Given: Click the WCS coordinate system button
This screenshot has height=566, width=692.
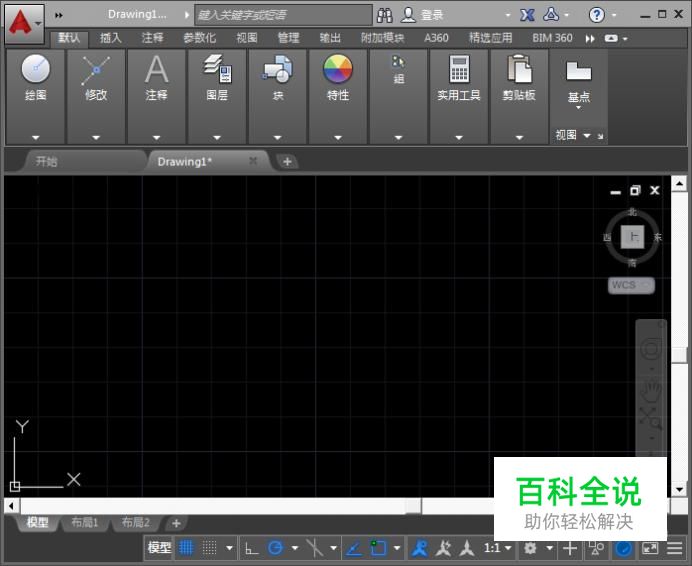Looking at the screenshot, I should tap(630, 285).
